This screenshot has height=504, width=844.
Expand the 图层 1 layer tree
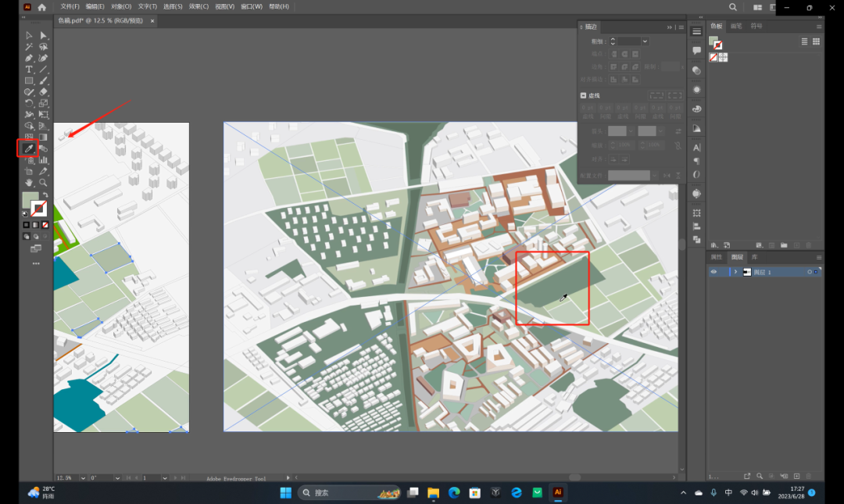click(x=735, y=272)
